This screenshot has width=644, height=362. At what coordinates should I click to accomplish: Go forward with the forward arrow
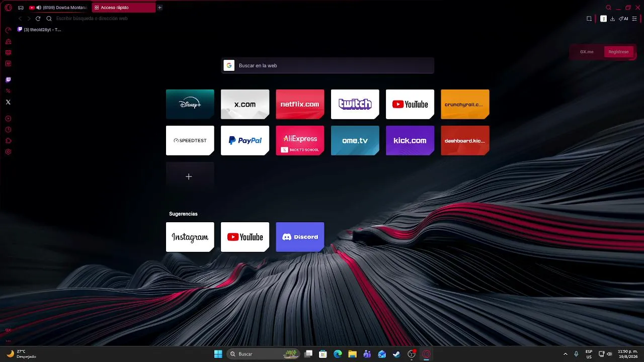[x=29, y=19]
